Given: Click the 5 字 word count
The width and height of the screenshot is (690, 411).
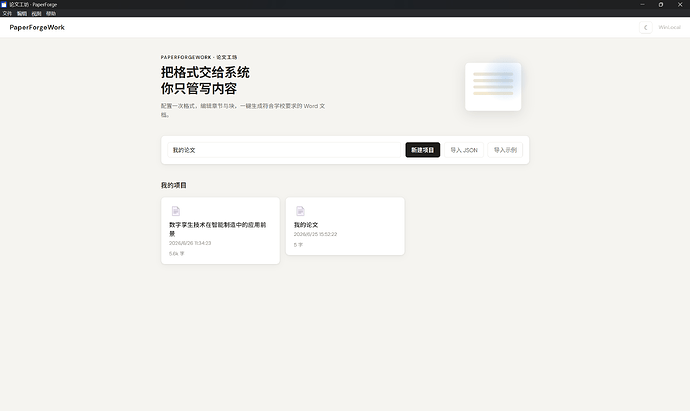Looking at the screenshot, I should point(298,245).
